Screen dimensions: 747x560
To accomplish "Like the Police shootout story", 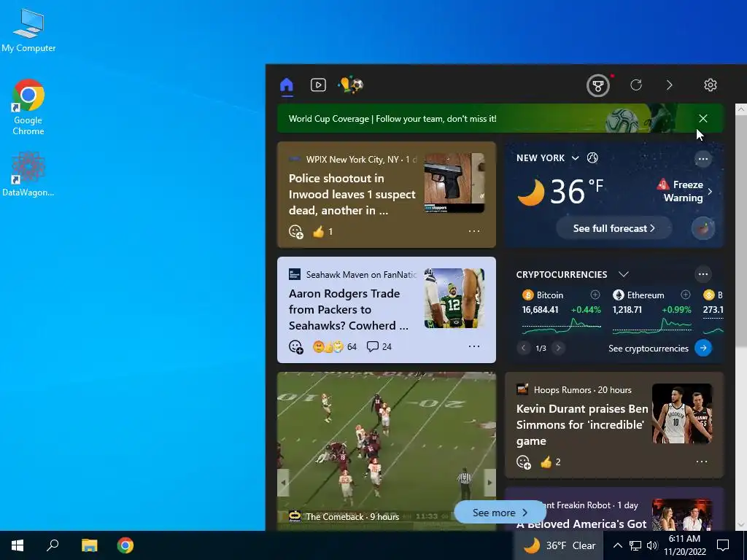I will [319, 231].
